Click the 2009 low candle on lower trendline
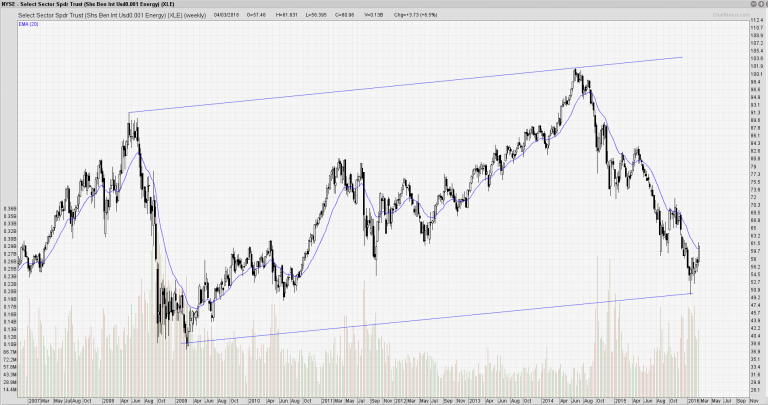 187,342
